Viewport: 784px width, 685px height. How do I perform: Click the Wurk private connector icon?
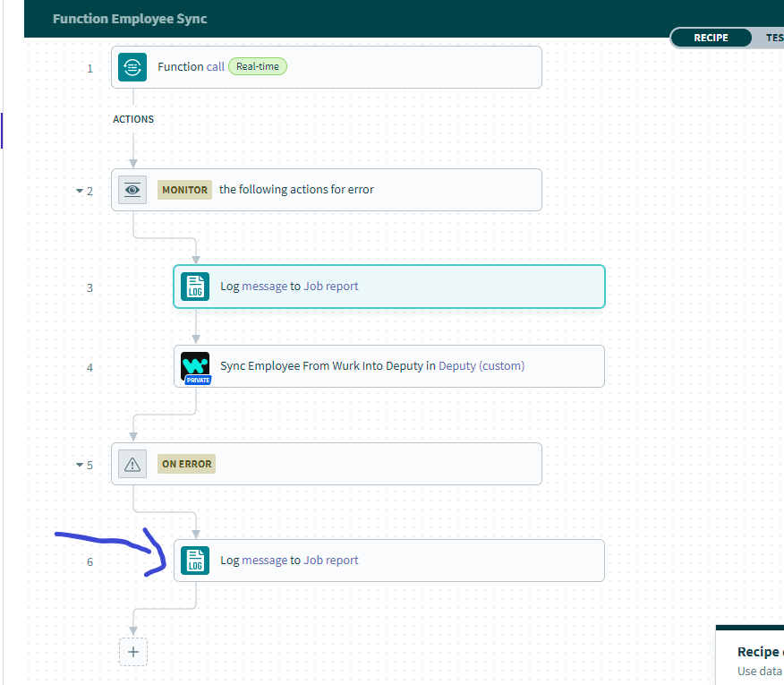tap(195, 367)
